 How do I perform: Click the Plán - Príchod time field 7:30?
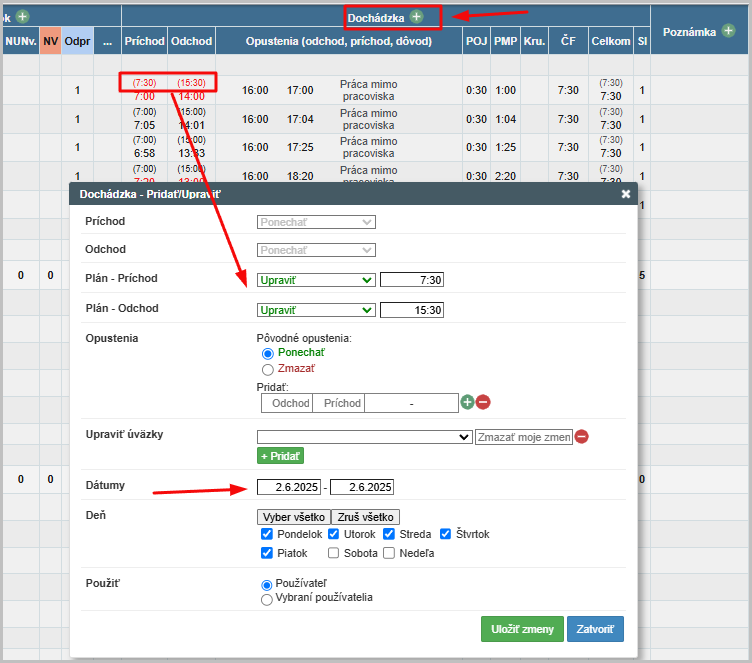pyautogui.click(x=412, y=280)
